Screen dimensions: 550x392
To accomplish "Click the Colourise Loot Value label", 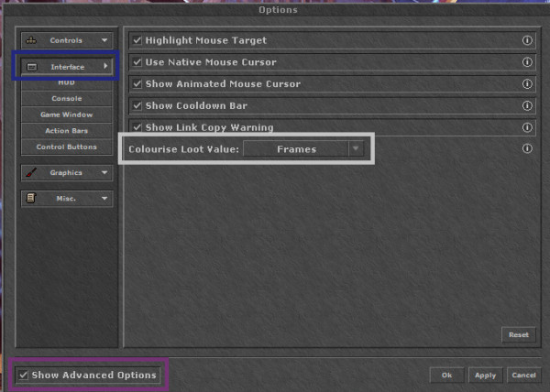I will tap(183, 149).
